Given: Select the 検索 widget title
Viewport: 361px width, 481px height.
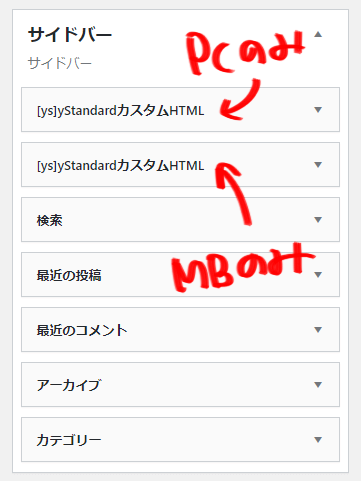Looking at the screenshot, I should [x=50, y=220].
